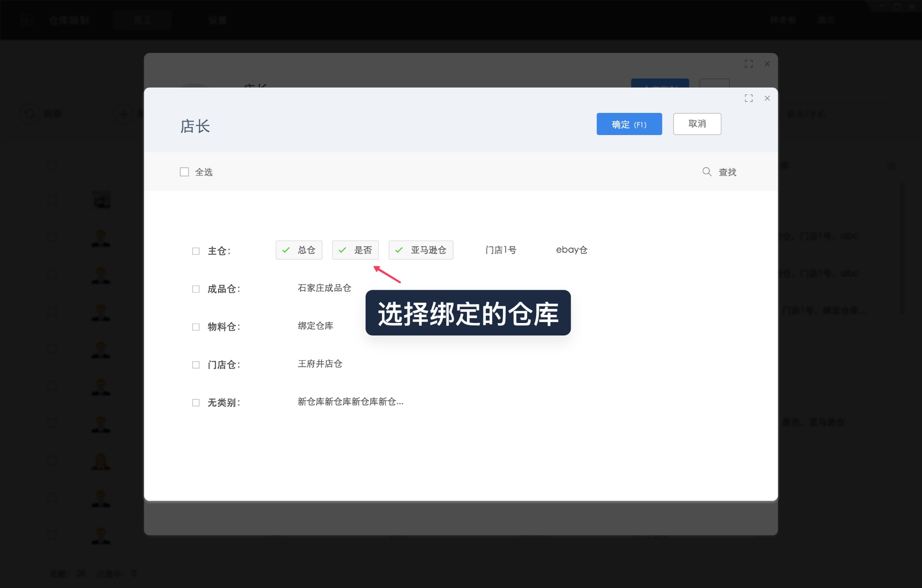Check the 全选 (select all) checkbox
922x588 pixels.
[184, 171]
